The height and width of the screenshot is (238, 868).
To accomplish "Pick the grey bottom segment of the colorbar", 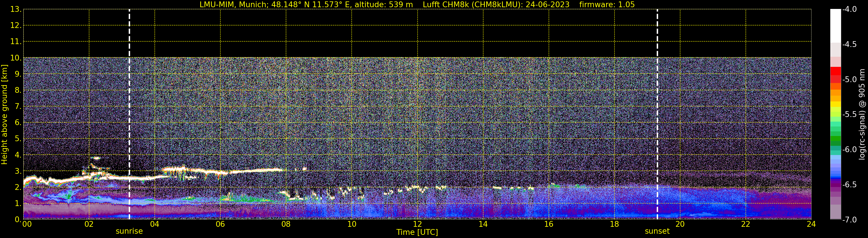I will [836, 212].
